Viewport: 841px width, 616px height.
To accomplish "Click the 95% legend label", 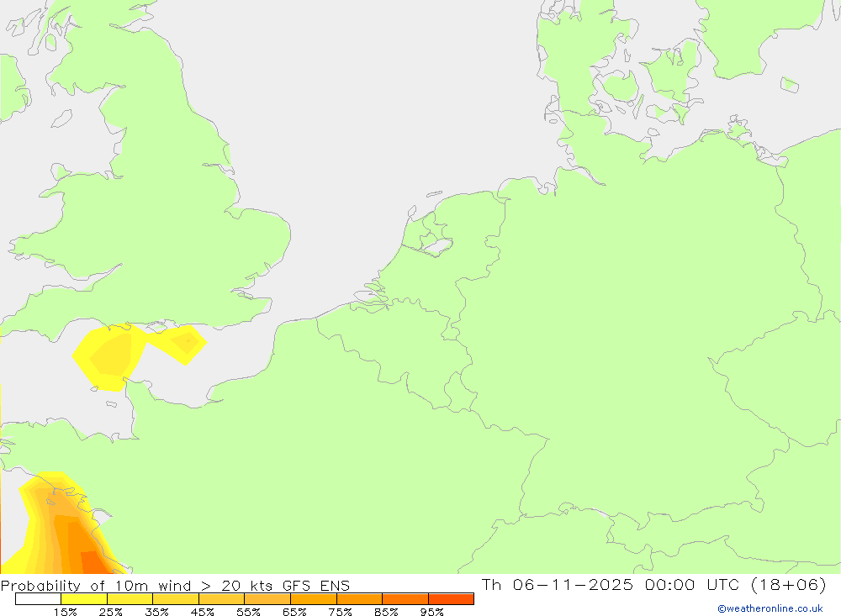I will click(431, 612).
